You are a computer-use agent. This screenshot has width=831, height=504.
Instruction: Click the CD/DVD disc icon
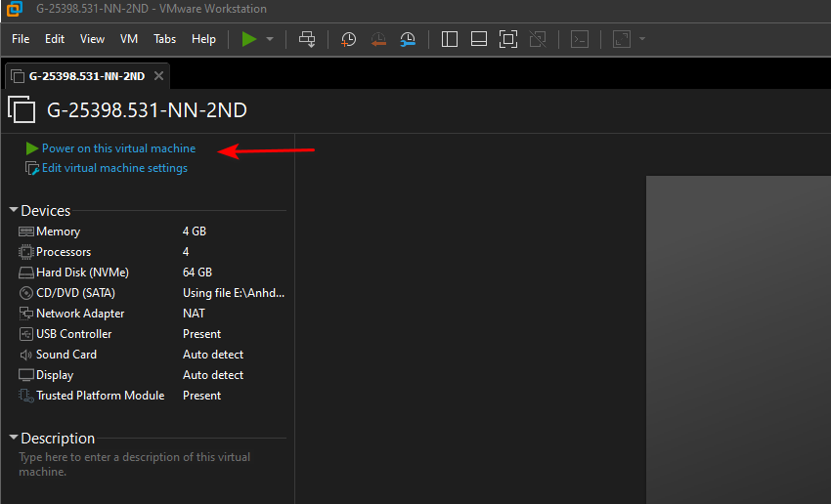(26, 293)
